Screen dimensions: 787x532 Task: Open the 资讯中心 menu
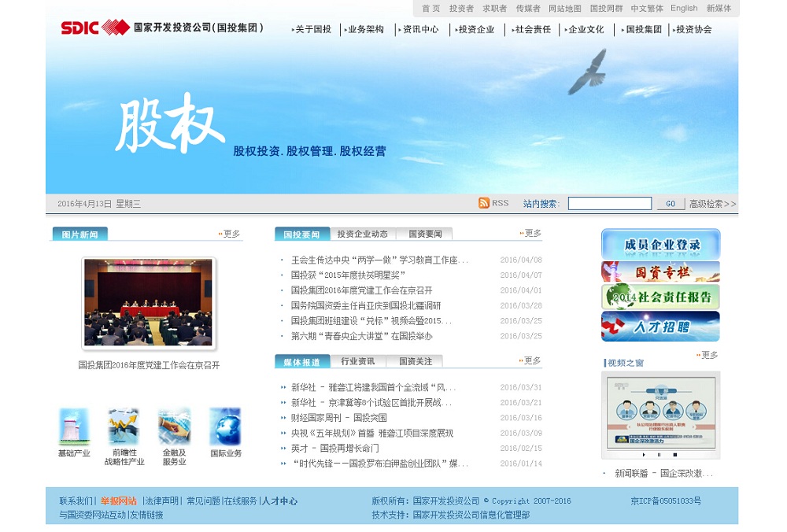click(x=419, y=30)
